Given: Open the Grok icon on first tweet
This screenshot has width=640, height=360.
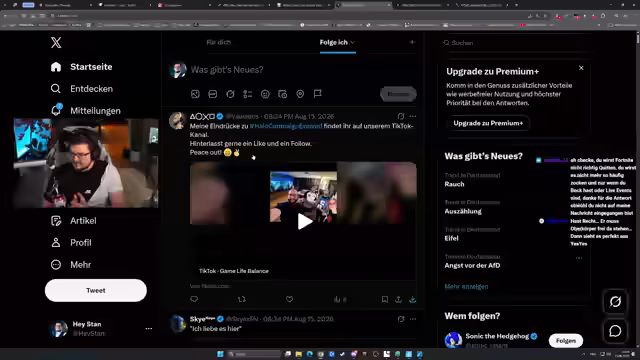Looking at the screenshot, I should 401,116.
